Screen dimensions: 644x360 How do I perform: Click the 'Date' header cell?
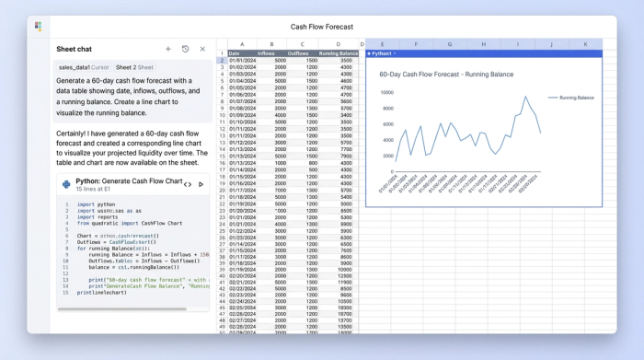tap(242, 53)
